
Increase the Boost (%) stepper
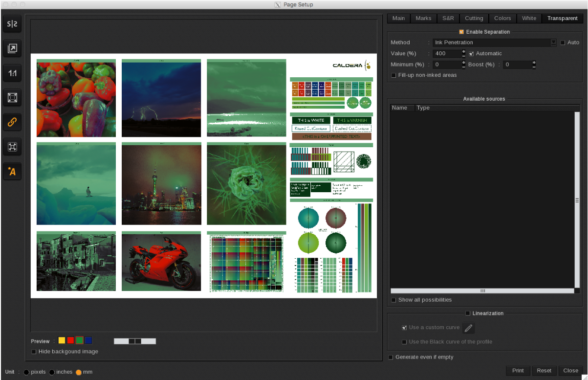tap(534, 62)
